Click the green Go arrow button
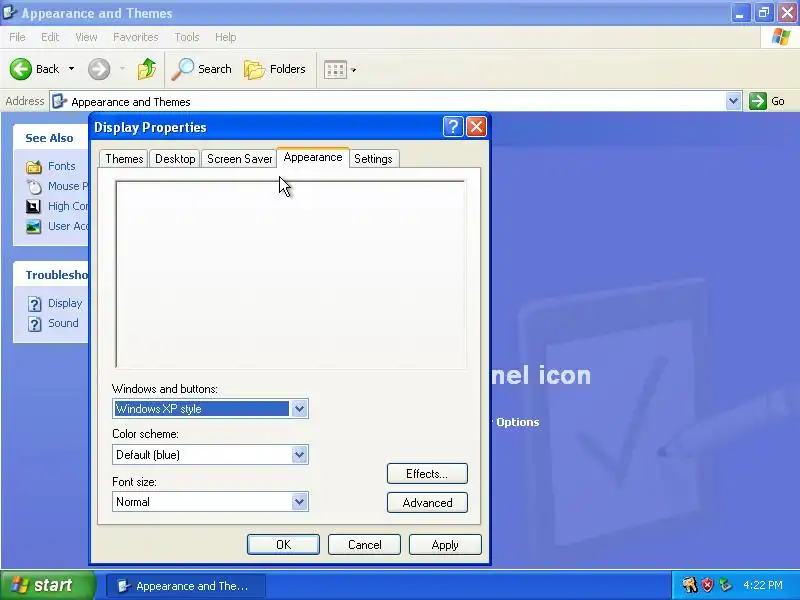Screen dimensions: 800x600 (758, 101)
